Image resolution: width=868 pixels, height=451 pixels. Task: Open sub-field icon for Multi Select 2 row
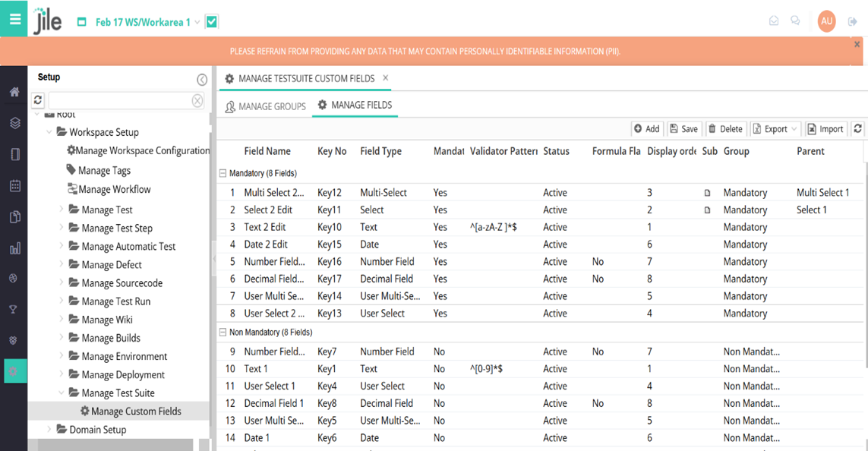[x=707, y=193]
